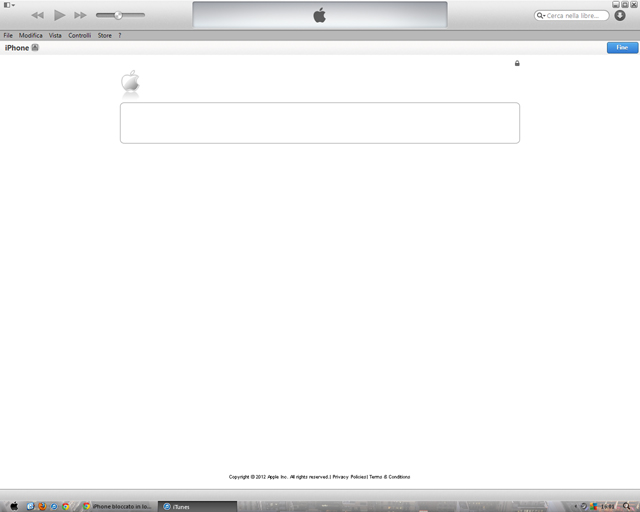Open the Modifica menu
Viewport: 640px width, 512px height.
tap(31, 36)
